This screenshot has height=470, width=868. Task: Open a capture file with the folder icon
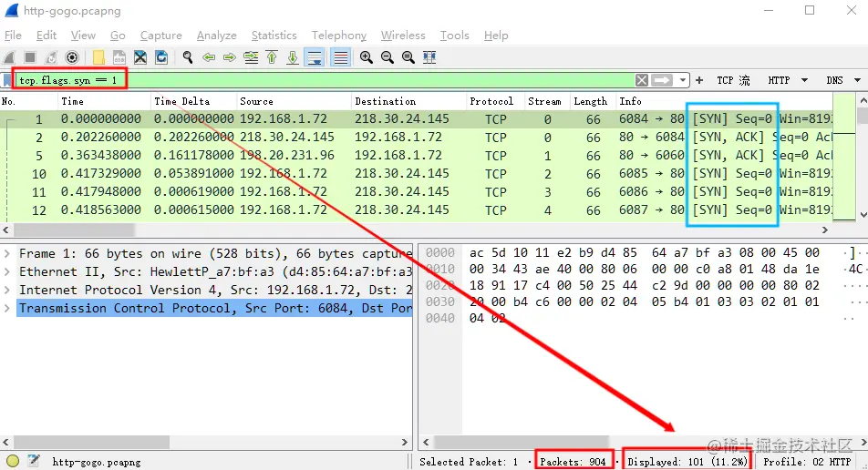click(98, 57)
